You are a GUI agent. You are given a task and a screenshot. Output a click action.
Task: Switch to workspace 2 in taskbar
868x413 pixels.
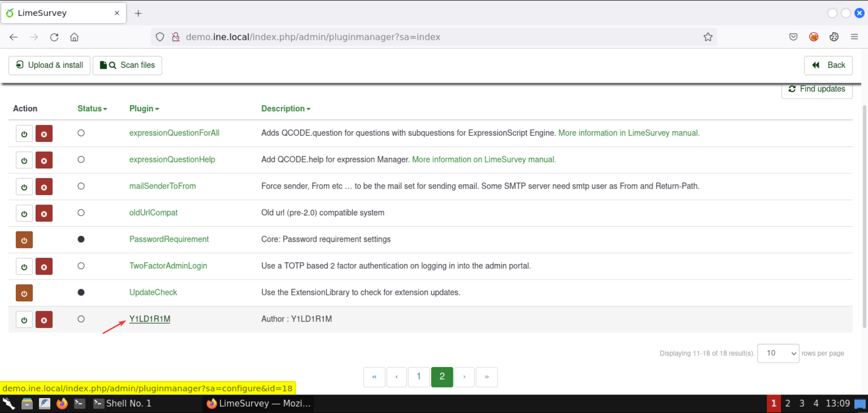788,404
